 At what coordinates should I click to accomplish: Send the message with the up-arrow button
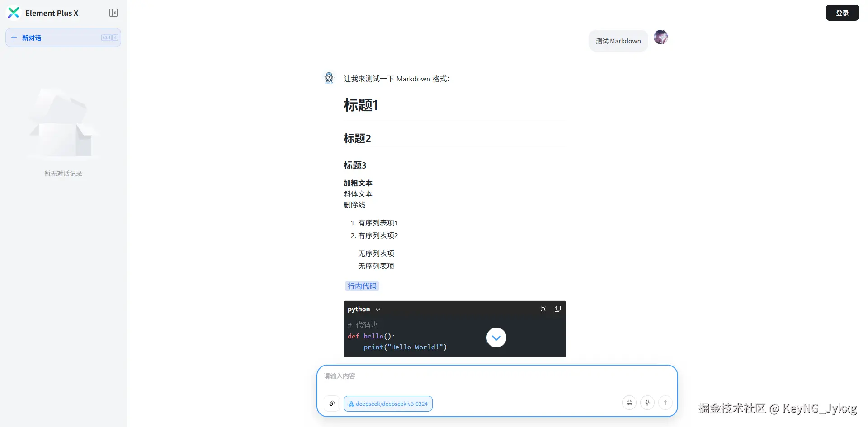click(x=665, y=403)
